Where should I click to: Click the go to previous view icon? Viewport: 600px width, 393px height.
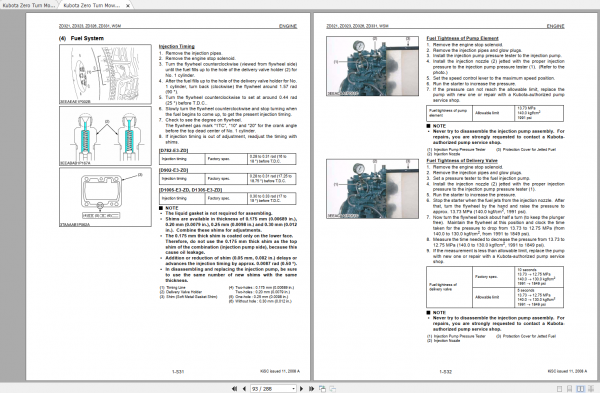tap(322, 388)
